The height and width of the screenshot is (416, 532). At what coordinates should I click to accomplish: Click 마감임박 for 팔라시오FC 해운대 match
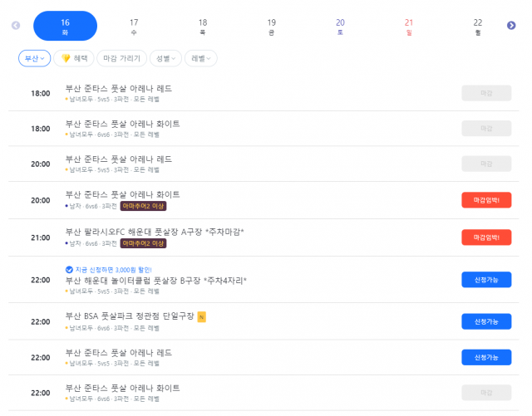coord(486,237)
